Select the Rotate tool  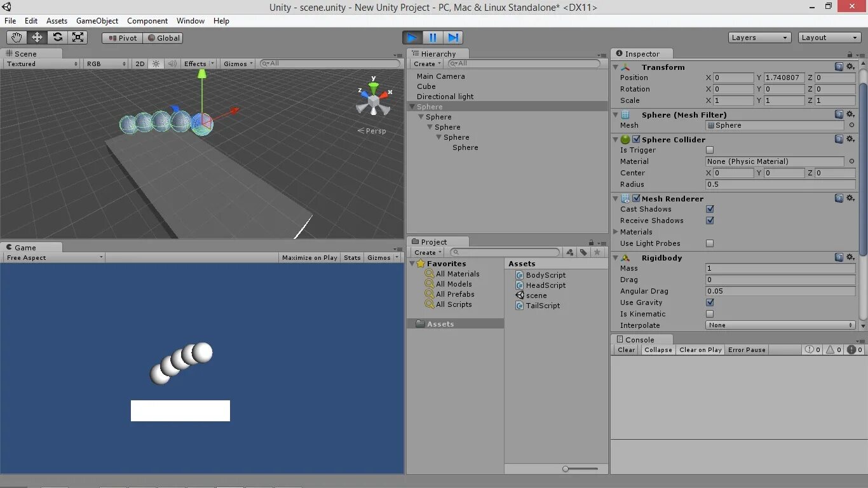(57, 37)
